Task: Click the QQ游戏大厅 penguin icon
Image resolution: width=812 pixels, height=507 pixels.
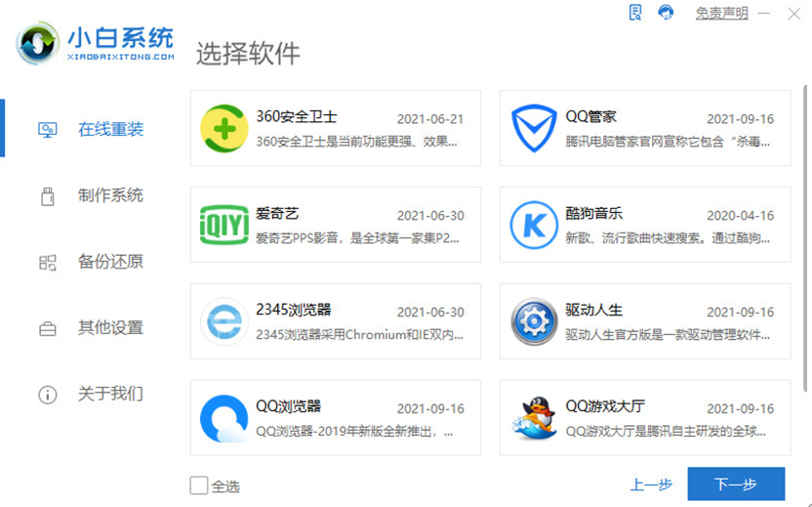Action: pyautogui.click(x=534, y=418)
